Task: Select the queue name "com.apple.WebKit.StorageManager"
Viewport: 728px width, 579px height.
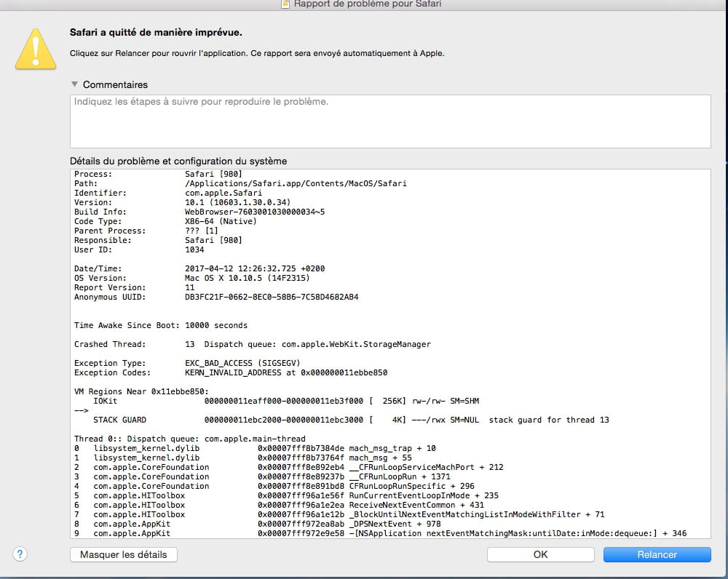Action: point(356,344)
